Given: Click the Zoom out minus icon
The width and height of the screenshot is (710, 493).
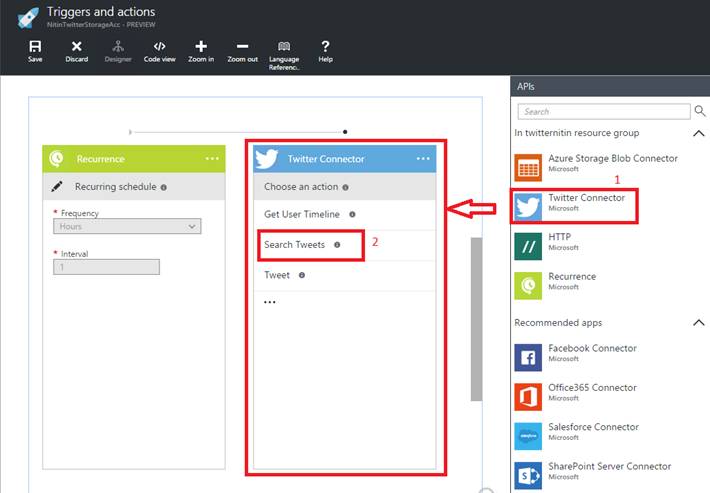Looking at the screenshot, I should 242,46.
